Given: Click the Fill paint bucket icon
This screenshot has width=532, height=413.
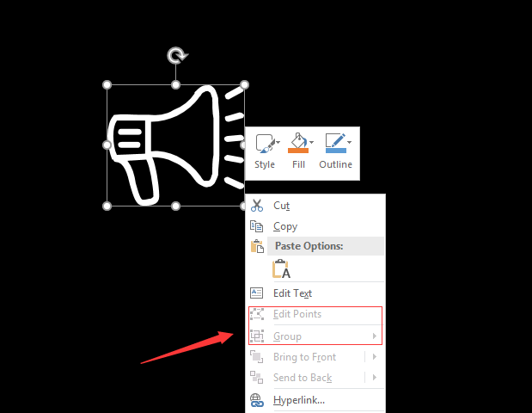Looking at the screenshot, I should 298,140.
